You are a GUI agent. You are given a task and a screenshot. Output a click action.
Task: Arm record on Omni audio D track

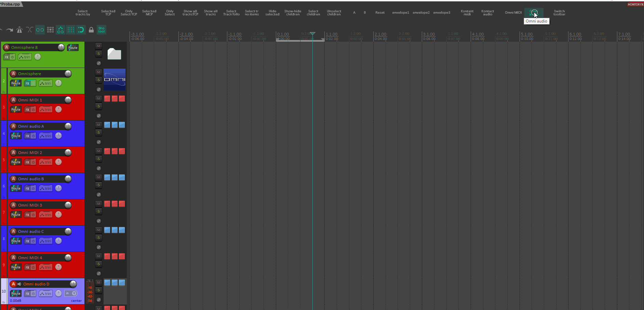13,284
